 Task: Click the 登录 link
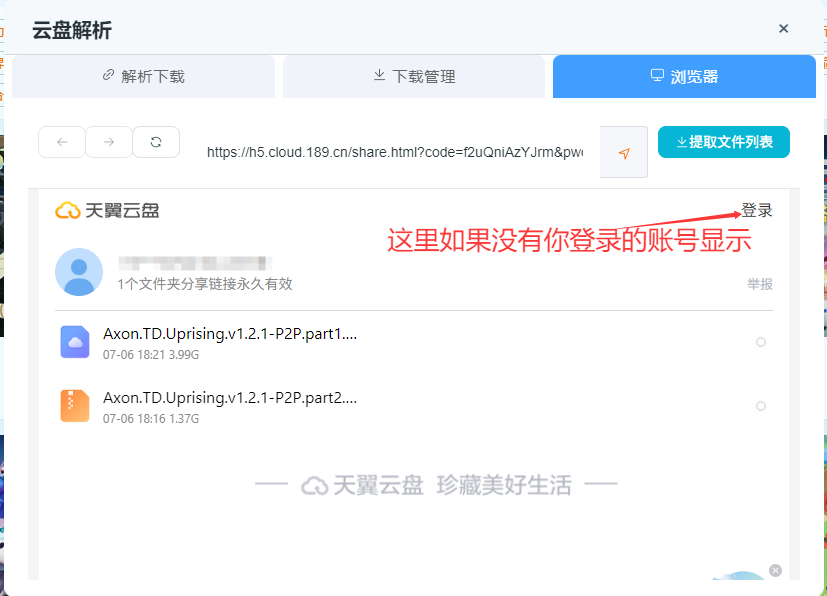756,210
